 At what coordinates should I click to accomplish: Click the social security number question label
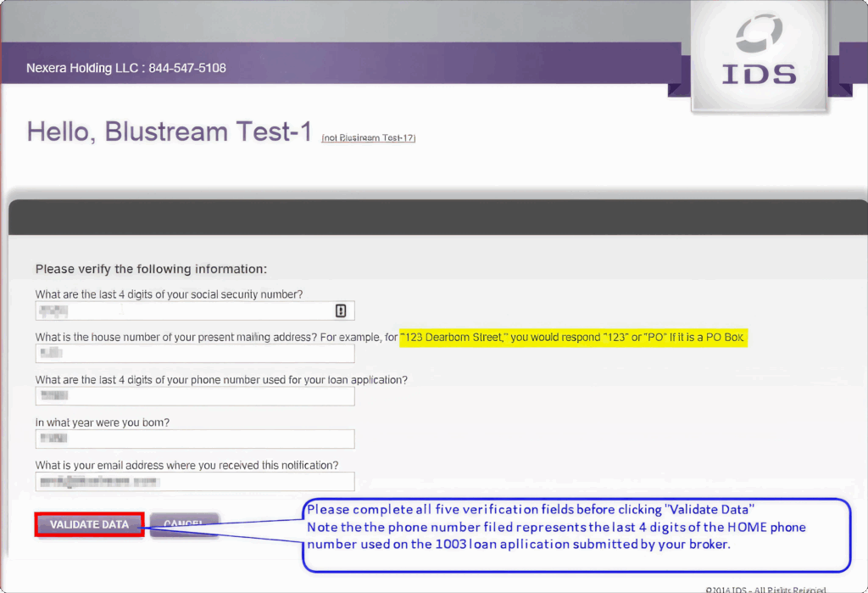point(170,294)
